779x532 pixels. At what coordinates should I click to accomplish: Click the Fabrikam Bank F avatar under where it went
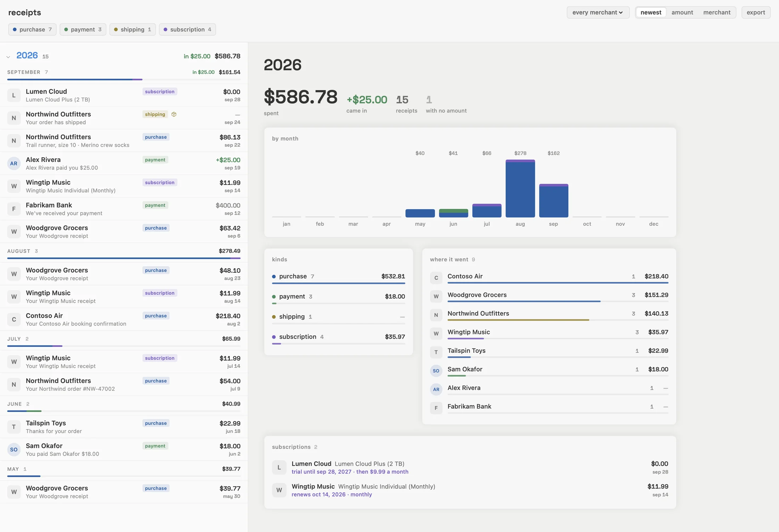tap(436, 408)
